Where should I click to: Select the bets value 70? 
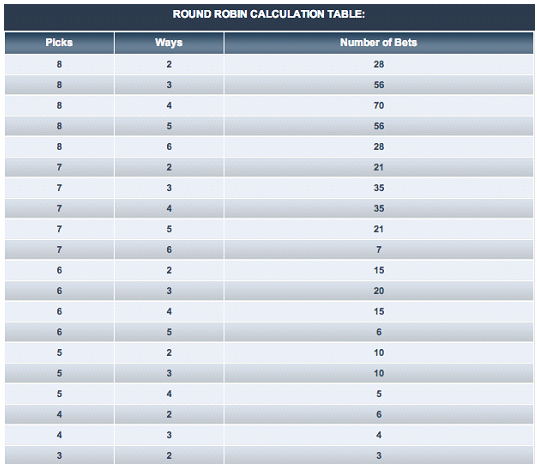pos(378,105)
